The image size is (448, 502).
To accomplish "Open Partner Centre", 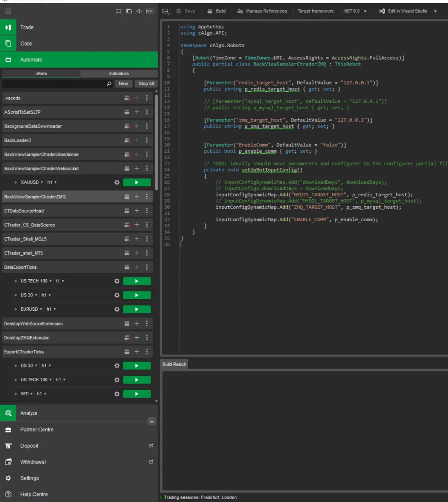I will coord(79,429).
